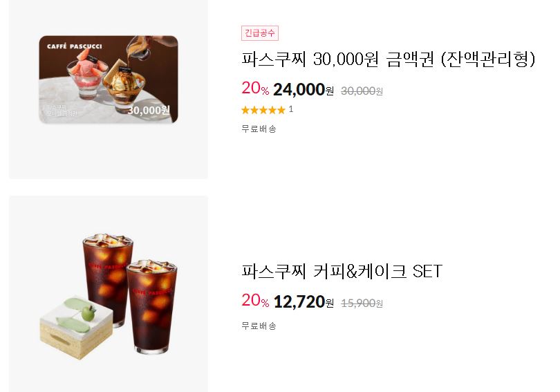This screenshot has width=560, height=392.
Task: Click the 20% discount on cake set
Action: (255, 300)
